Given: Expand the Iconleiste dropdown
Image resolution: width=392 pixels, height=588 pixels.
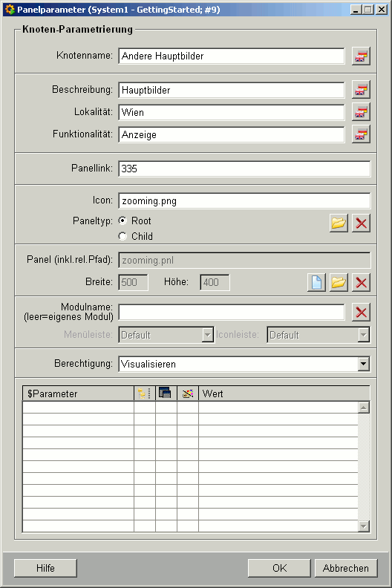Looking at the screenshot, I should (363, 335).
